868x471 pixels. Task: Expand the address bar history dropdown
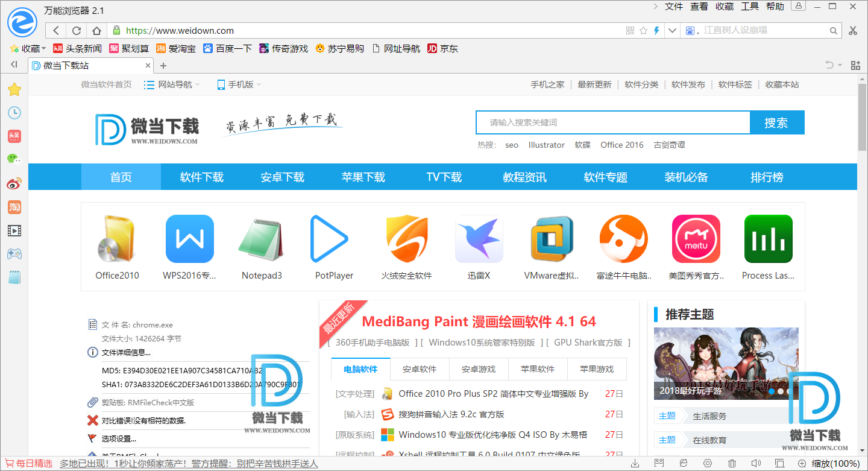click(x=673, y=30)
